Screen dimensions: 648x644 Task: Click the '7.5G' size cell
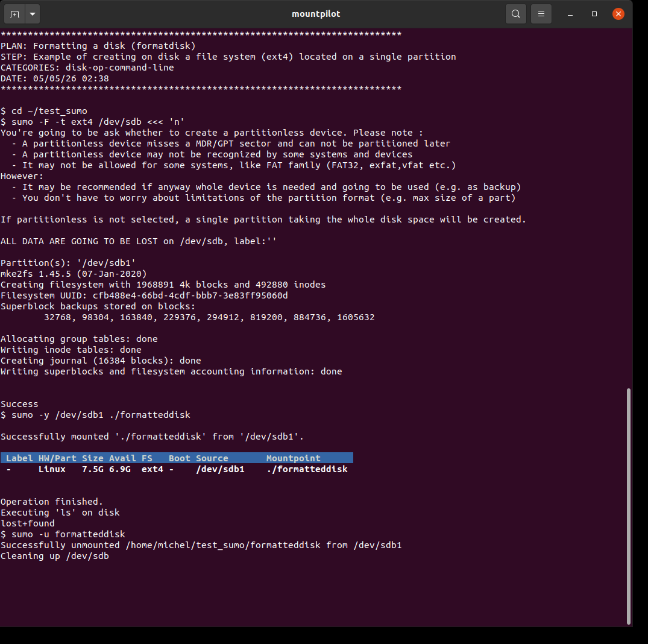[x=93, y=469]
